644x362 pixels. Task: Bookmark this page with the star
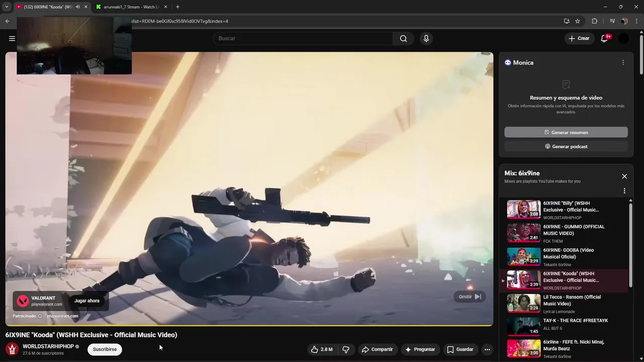578,21
